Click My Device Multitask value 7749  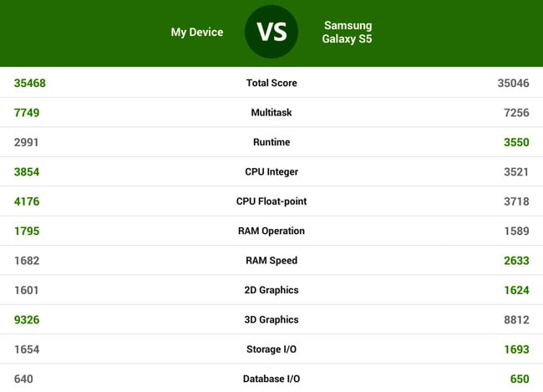tap(27, 113)
